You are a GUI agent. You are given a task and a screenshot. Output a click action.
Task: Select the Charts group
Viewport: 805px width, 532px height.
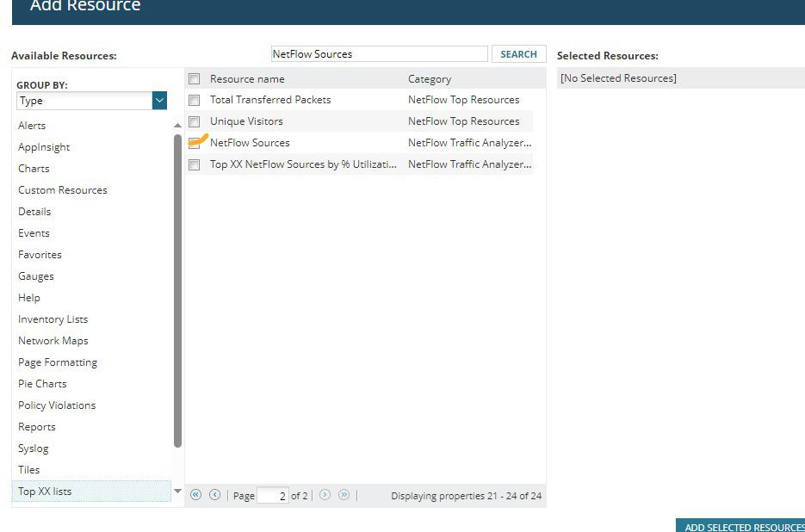(34, 169)
